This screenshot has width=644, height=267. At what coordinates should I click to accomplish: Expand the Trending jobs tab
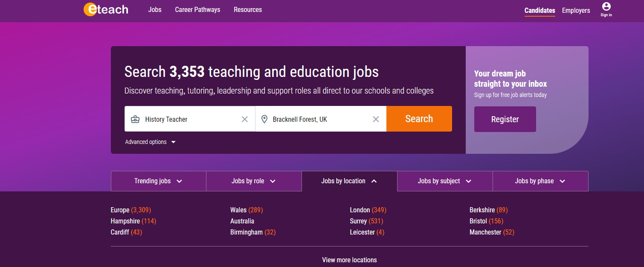(x=159, y=181)
